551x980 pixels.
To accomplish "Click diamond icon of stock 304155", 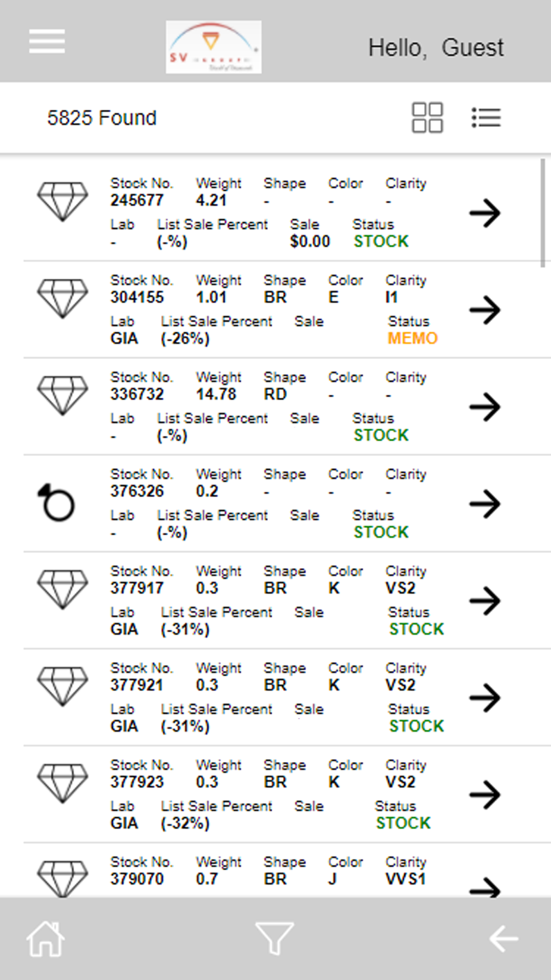I will [62, 298].
